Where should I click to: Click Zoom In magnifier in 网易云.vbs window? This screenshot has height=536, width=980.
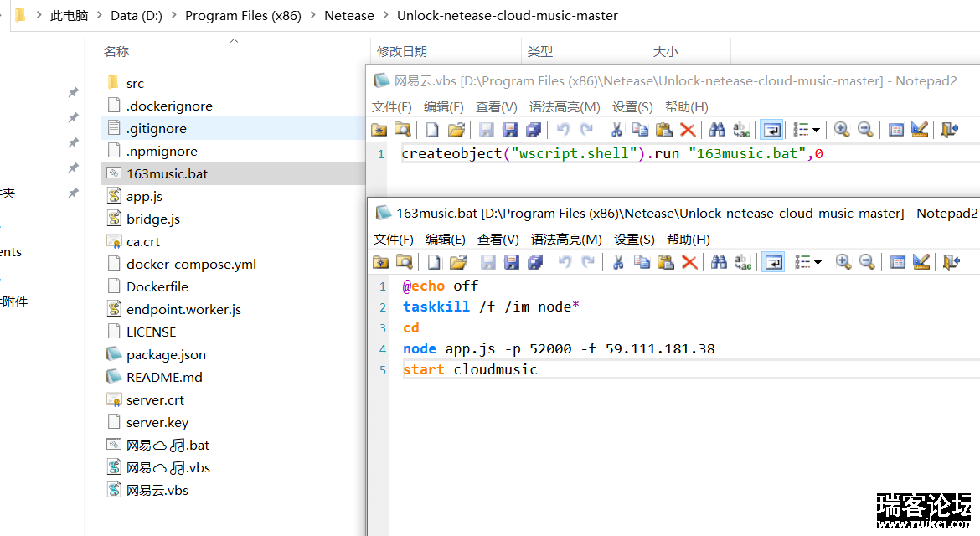(841, 130)
